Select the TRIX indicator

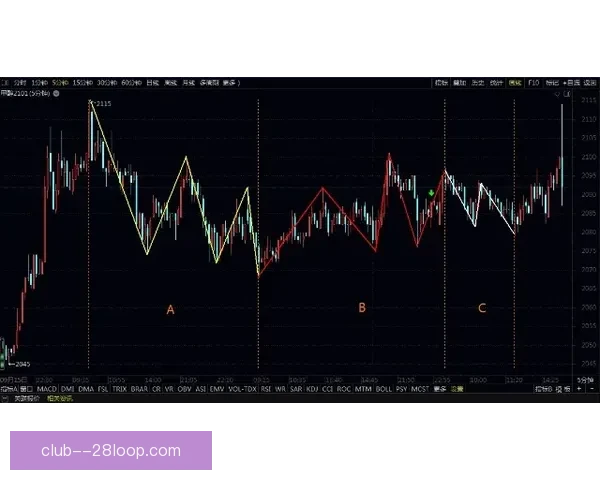point(119,389)
